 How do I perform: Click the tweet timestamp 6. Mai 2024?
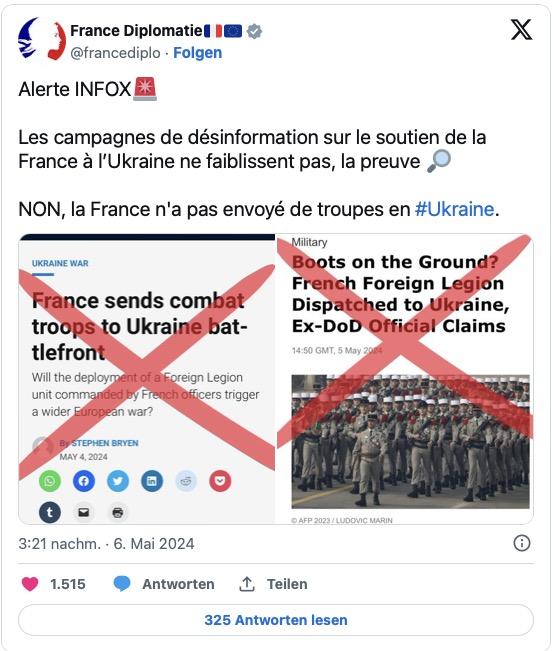pyautogui.click(x=106, y=543)
